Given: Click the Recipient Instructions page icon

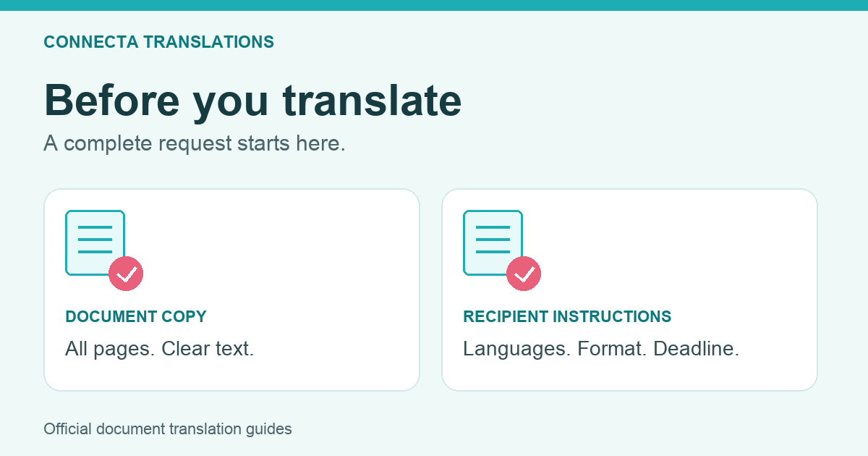Looking at the screenshot, I should pos(493,242).
